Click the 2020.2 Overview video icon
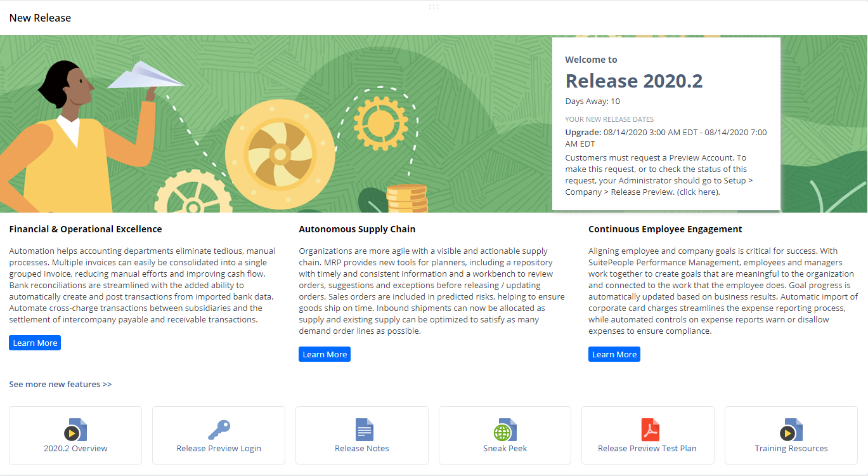The height and width of the screenshot is (476, 868). tap(75, 430)
